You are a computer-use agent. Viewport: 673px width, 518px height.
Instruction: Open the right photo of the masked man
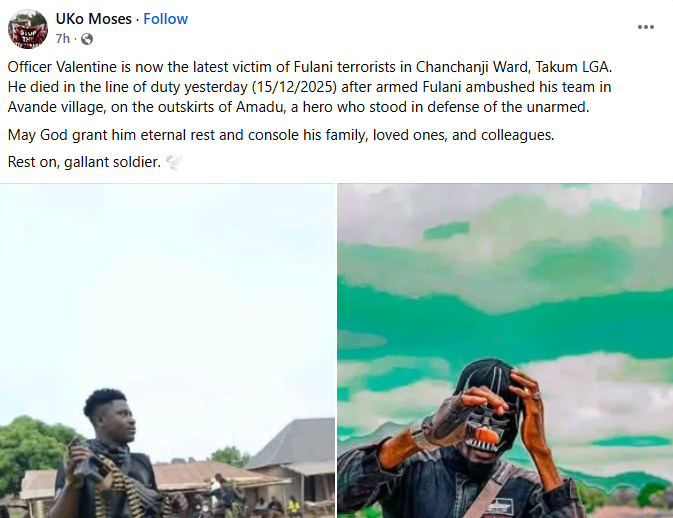(505, 351)
